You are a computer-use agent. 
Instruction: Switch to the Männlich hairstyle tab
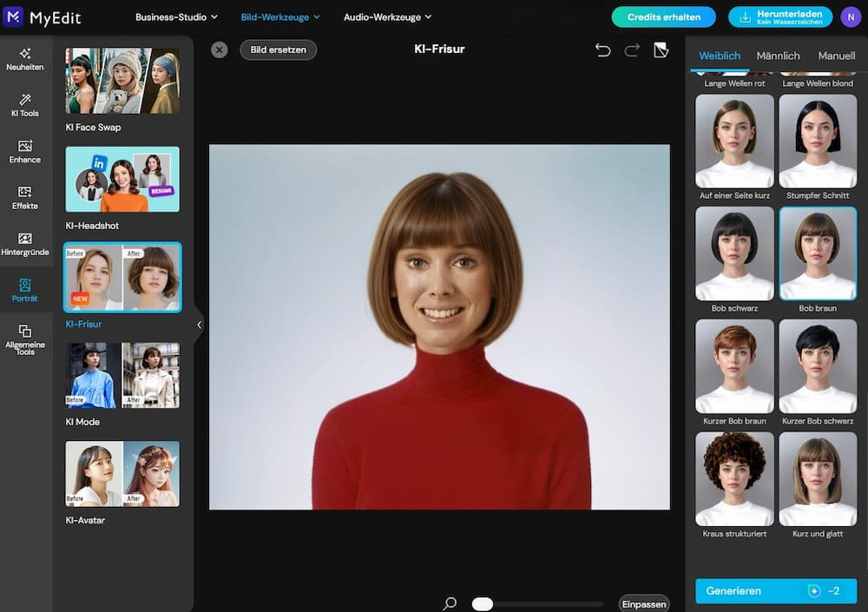click(778, 56)
